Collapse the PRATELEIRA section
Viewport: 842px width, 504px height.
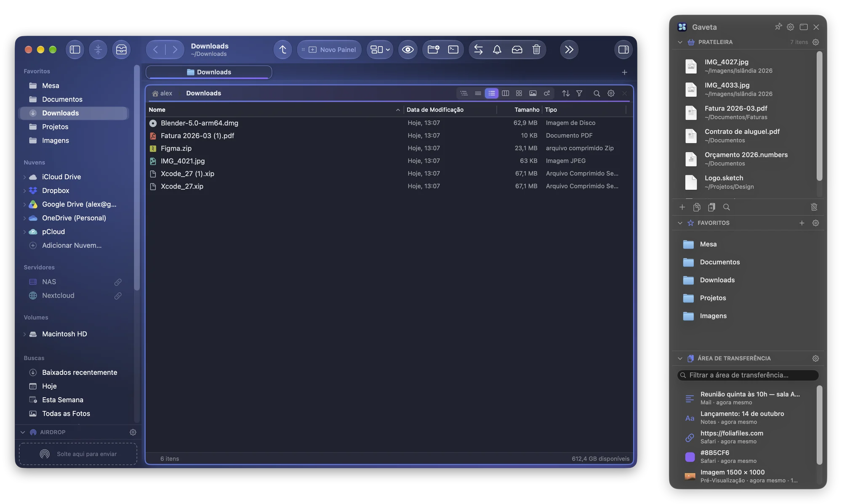[680, 42]
